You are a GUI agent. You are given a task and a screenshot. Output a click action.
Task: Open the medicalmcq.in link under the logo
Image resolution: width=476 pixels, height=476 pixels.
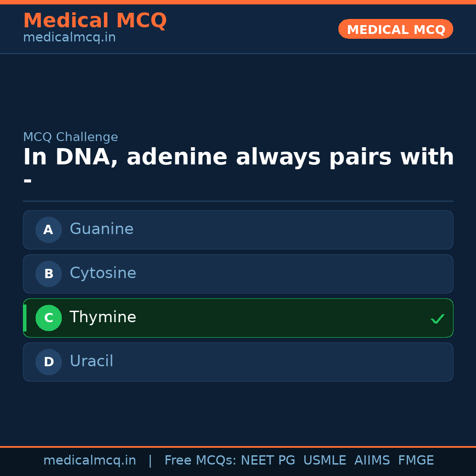coord(69,37)
